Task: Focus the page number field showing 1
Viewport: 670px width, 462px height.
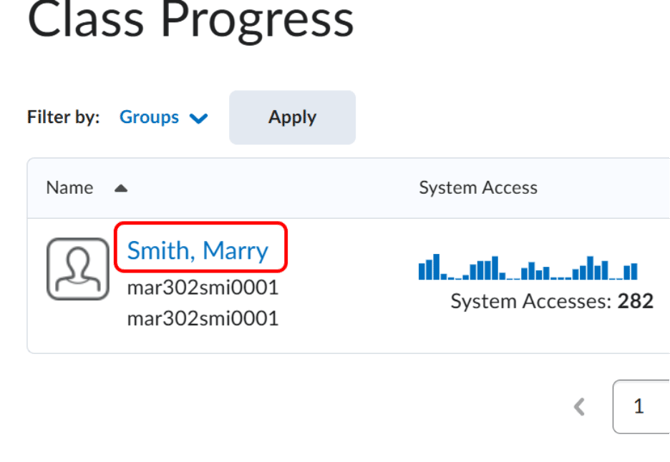Action: (x=641, y=406)
